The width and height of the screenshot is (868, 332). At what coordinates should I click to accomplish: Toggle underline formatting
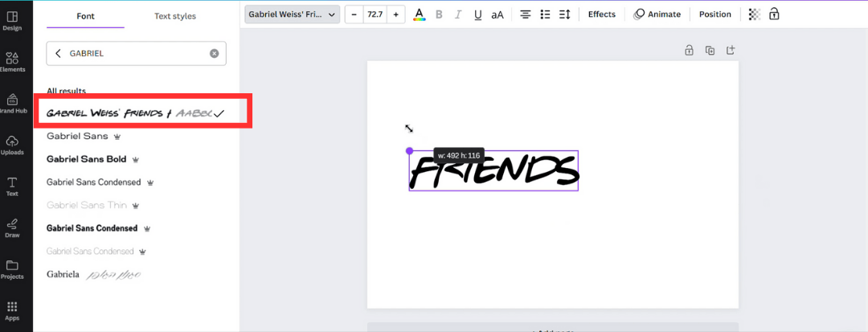[x=478, y=14]
